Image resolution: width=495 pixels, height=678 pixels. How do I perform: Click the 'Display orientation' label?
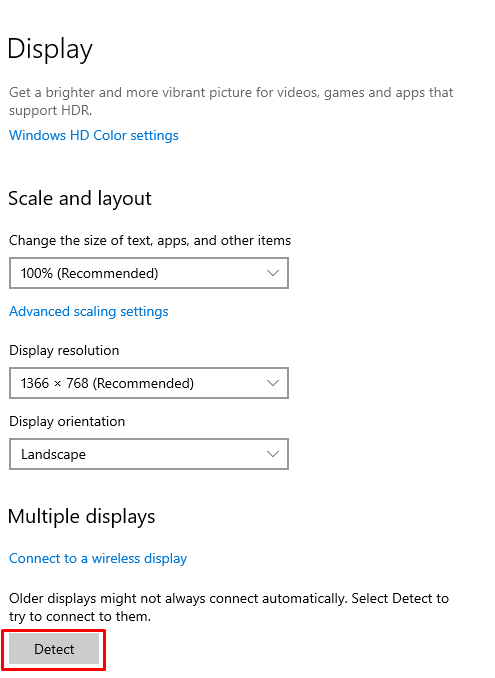point(67,421)
